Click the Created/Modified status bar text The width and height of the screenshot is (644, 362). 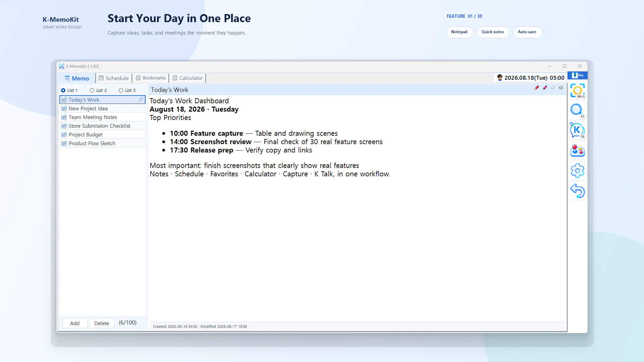[200, 326]
